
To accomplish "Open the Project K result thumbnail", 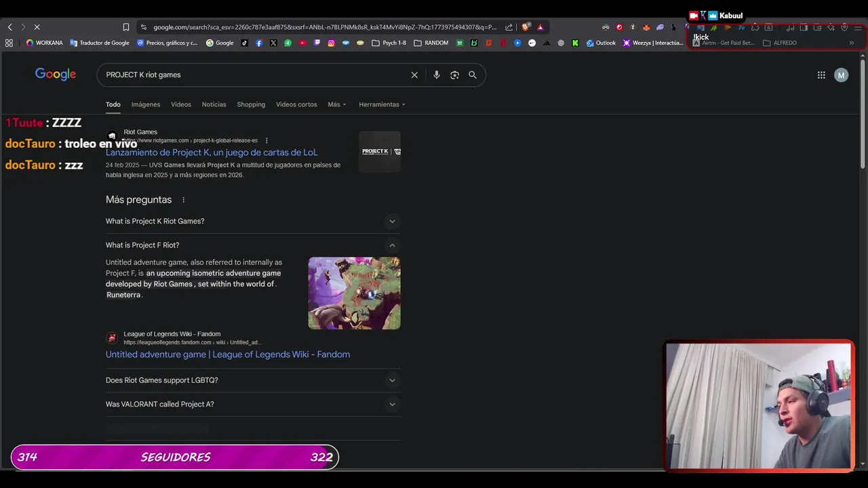I will click(380, 152).
